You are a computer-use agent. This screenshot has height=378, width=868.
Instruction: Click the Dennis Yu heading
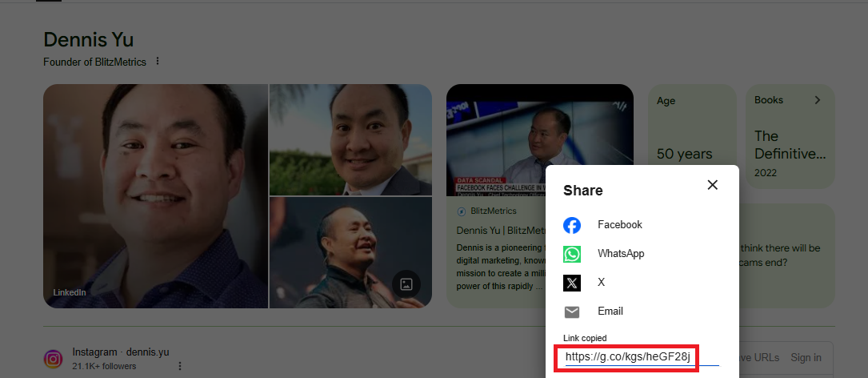89,40
